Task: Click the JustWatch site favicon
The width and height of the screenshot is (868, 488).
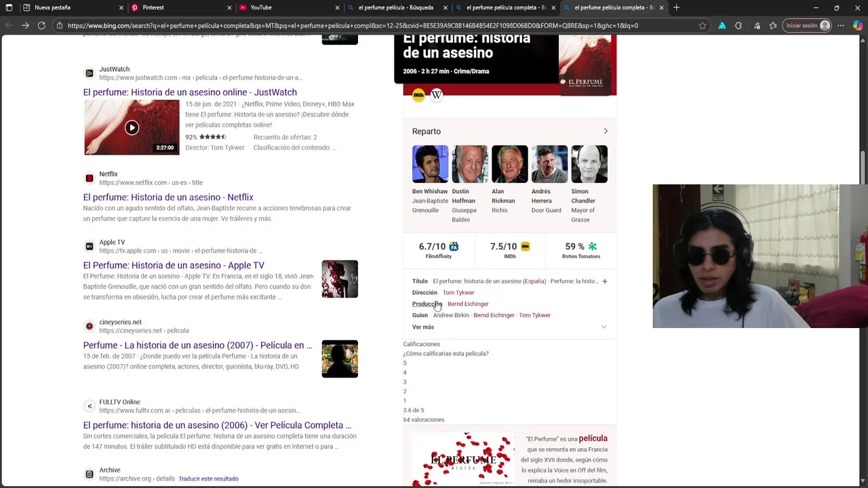Action: 90,73
